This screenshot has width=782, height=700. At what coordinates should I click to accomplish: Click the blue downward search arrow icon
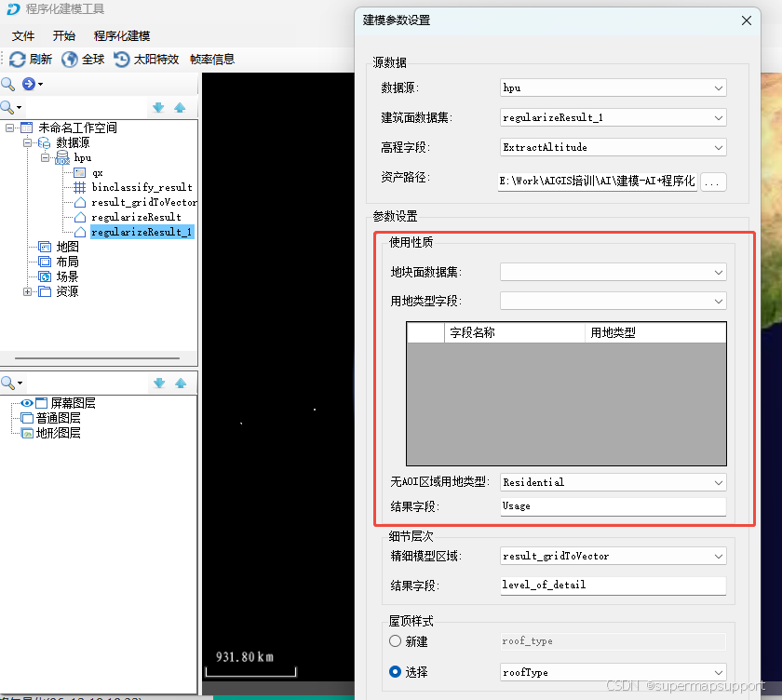pos(158,107)
